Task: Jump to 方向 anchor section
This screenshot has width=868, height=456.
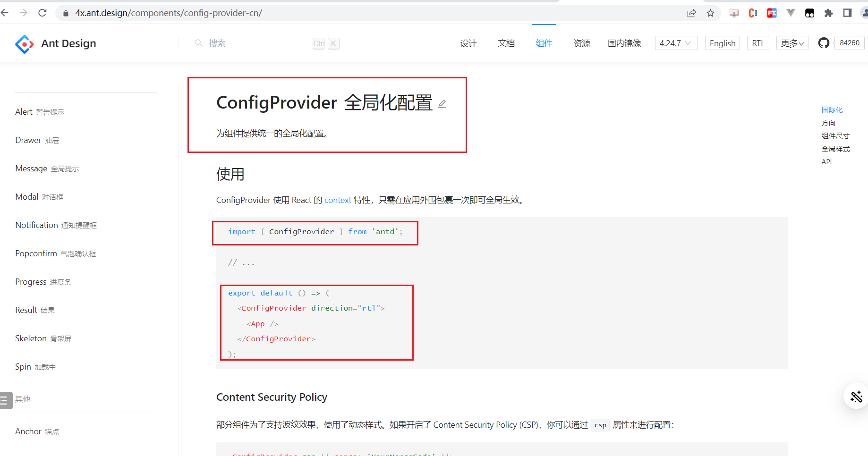Action: tap(828, 123)
